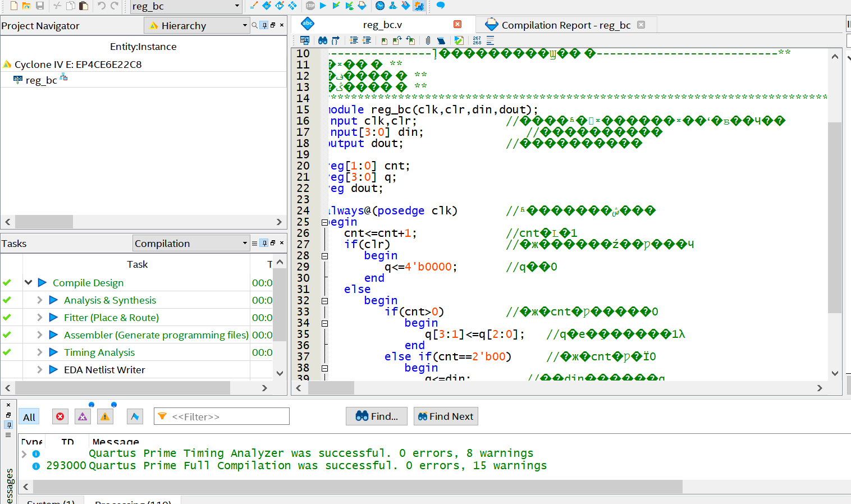Run Timing Analysis play button

click(53, 352)
